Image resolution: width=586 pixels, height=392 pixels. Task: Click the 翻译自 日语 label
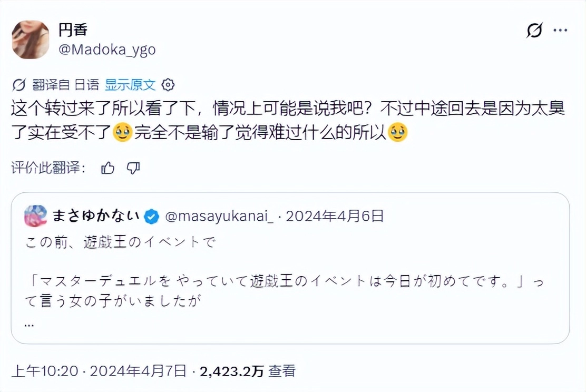click(65, 85)
